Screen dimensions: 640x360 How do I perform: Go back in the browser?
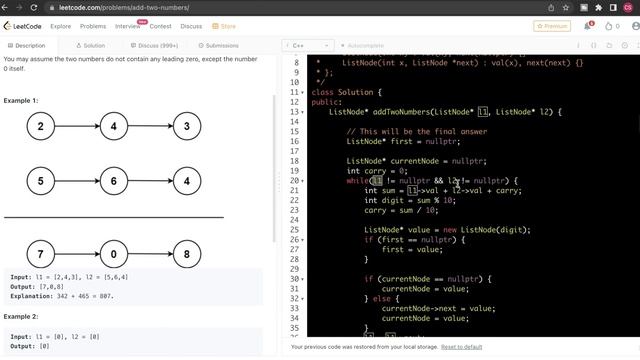point(5,7)
